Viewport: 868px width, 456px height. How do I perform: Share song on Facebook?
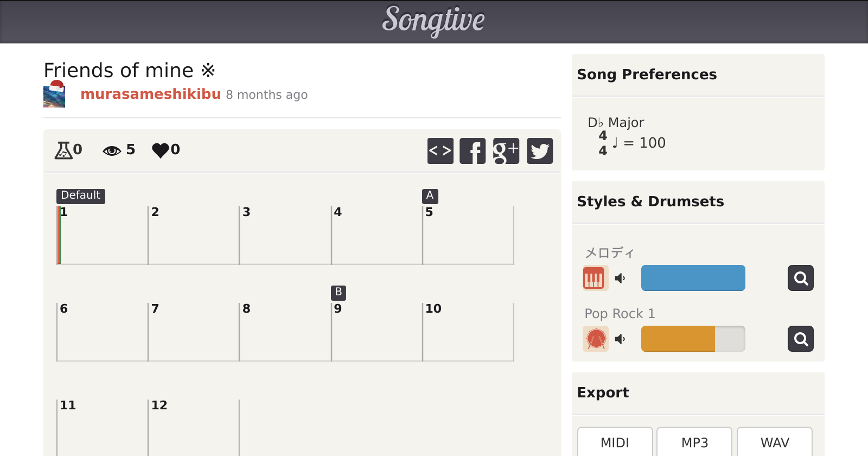(473, 151)
